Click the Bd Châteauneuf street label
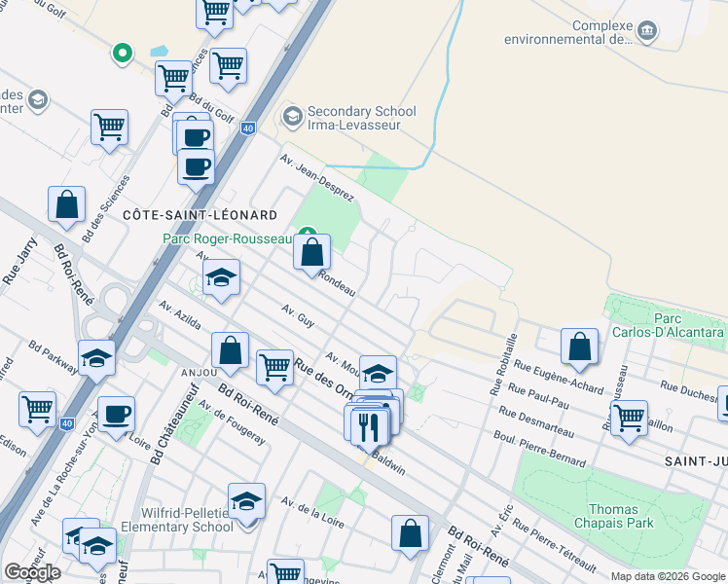Screen dimensions: 728x584 [174, 423]
